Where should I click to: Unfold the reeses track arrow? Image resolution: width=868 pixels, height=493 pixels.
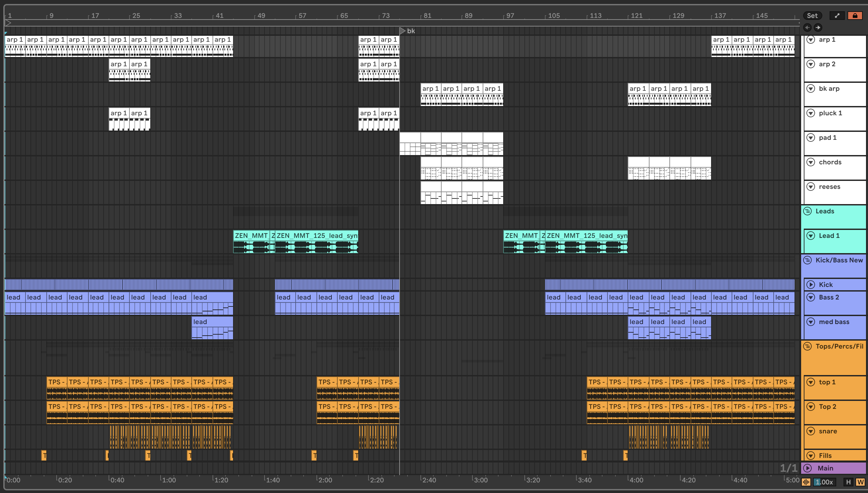click(811, 187)
